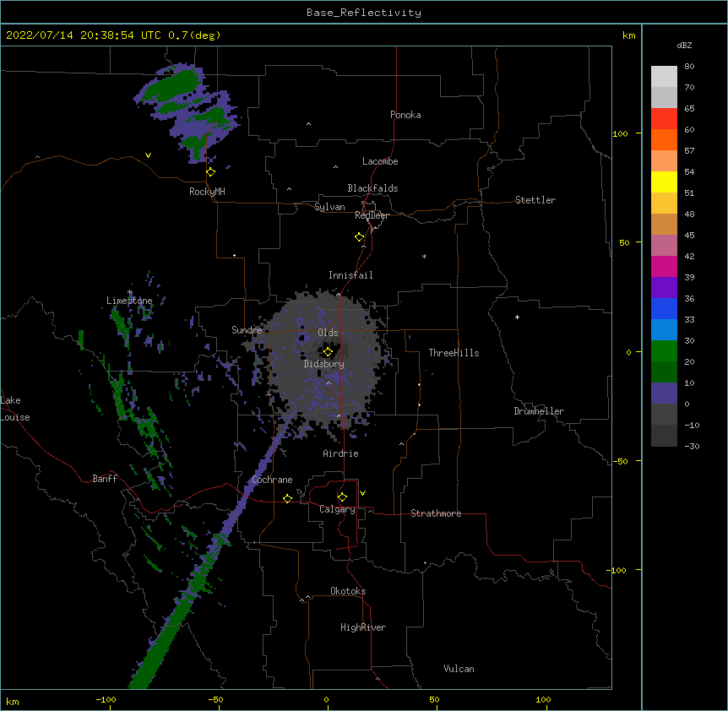The width and height of the screenshot is (728, 711).
Task: Select the purple 39-36 dBZ legend swatch
Action: 664,288
